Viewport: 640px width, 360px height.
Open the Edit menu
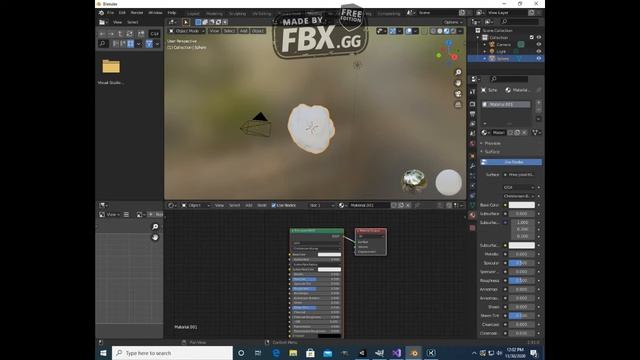pyautogui.click(x=122, y=13)
